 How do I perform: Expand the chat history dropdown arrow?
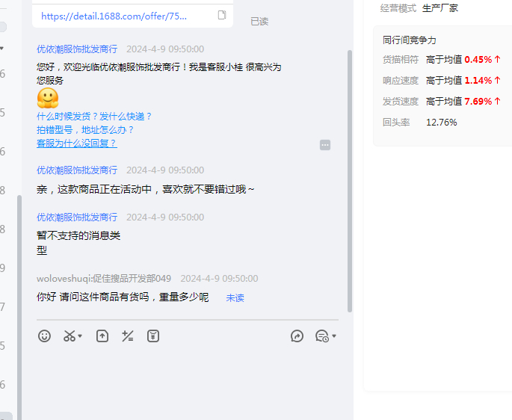pos(334,336)
